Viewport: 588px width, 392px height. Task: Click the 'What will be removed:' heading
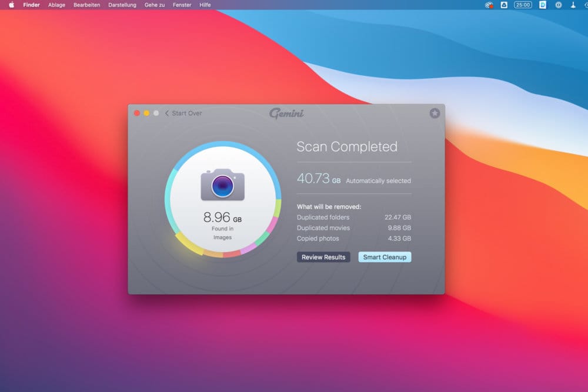point(329,206)
